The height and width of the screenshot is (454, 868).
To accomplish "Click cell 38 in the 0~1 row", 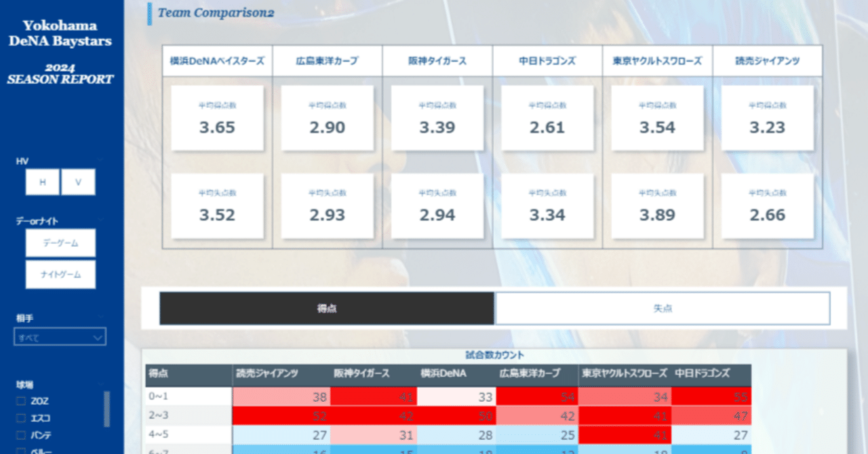I will pos(282,396).
